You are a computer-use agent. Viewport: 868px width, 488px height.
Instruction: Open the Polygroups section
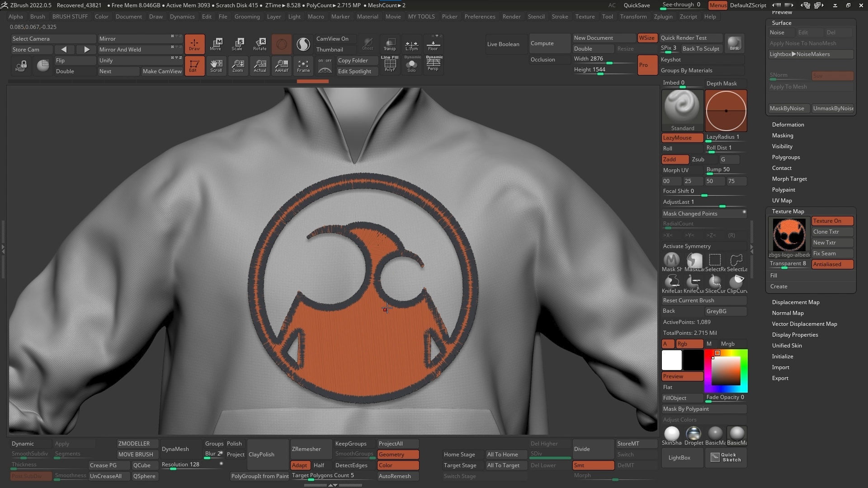click(x=786, y=157)
